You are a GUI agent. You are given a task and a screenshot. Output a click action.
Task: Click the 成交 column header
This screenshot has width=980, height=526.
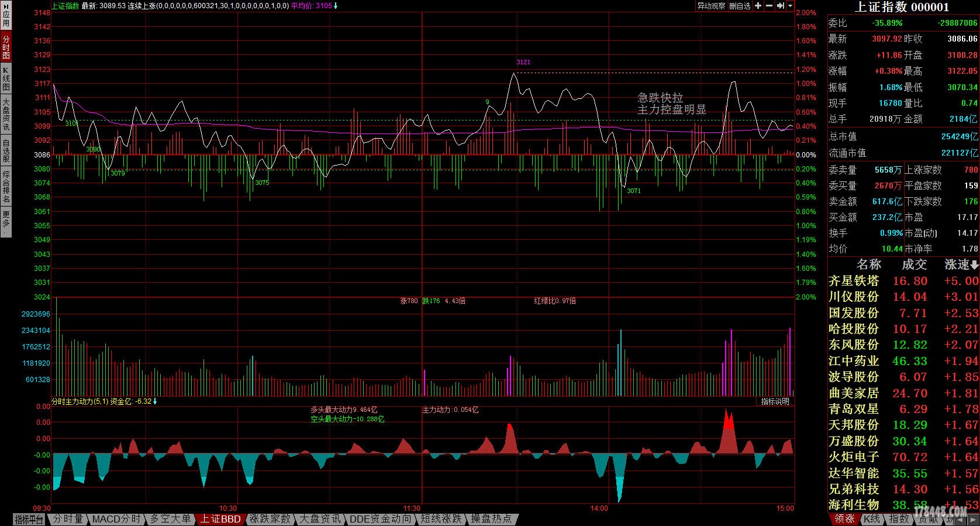click(914, 264)
